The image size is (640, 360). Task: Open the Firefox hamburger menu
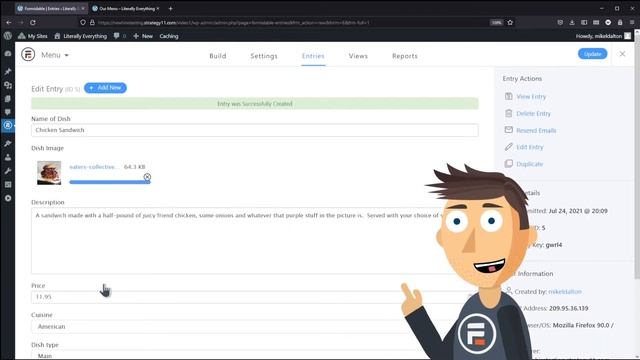coord(632,22)
